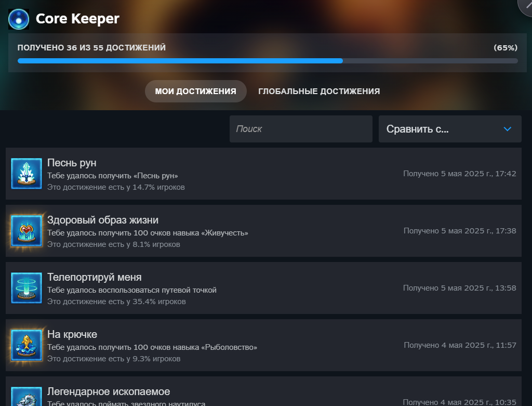Image resolution: width=532 pixels, height=406 pixels.
Task: Click the Легендарное ископаемое achievement icon
Action: point(26,396)
